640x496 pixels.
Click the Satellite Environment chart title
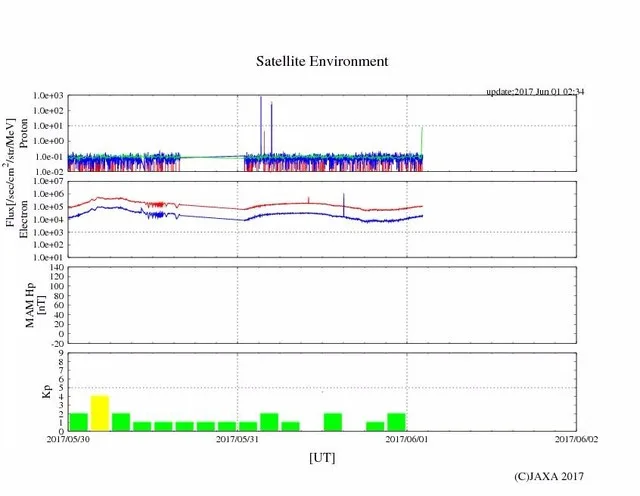coord(320,61)
